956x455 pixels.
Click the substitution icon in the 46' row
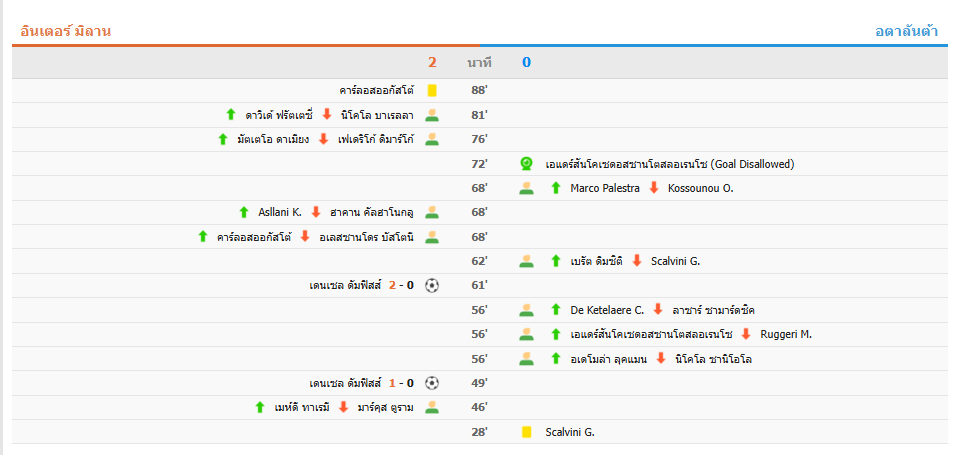(x=432, y=407)
